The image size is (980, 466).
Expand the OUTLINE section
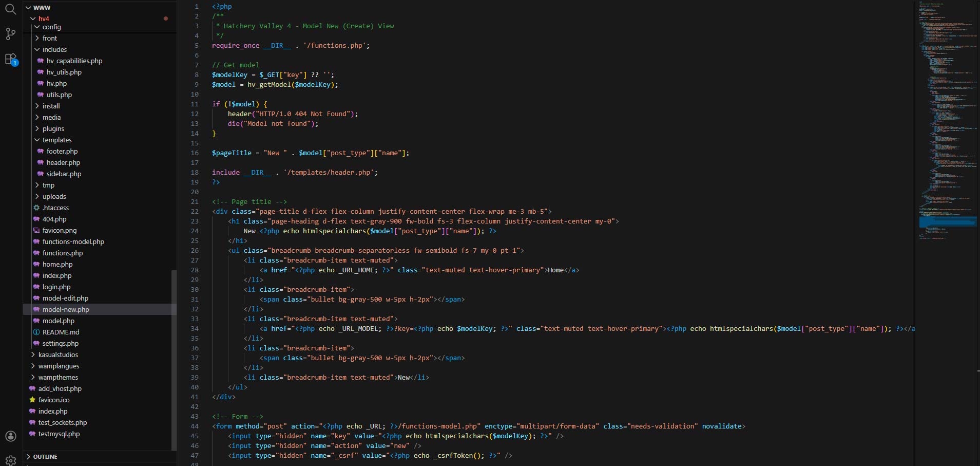tap(29, 456)
